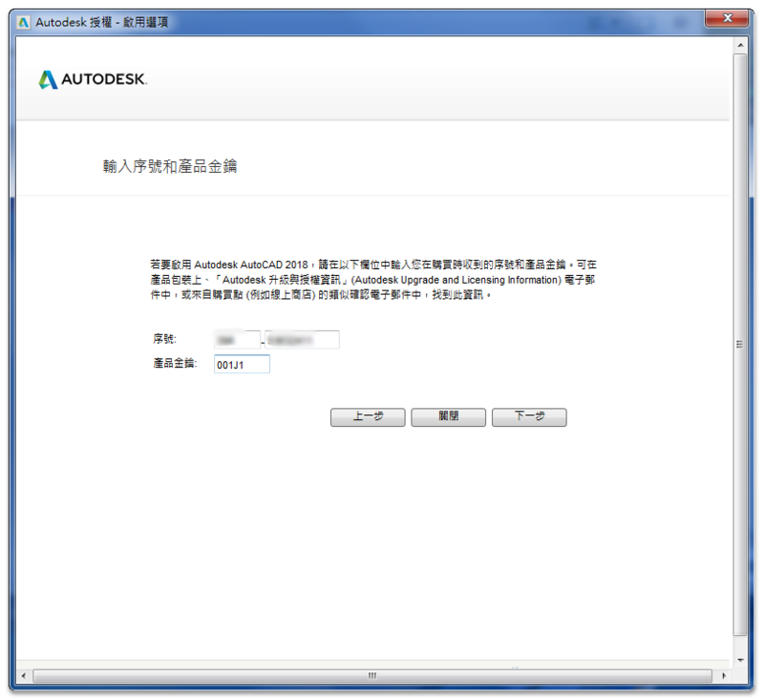Click the vertical scrollbar thumb
764x700 pixels.
point(740,345)
